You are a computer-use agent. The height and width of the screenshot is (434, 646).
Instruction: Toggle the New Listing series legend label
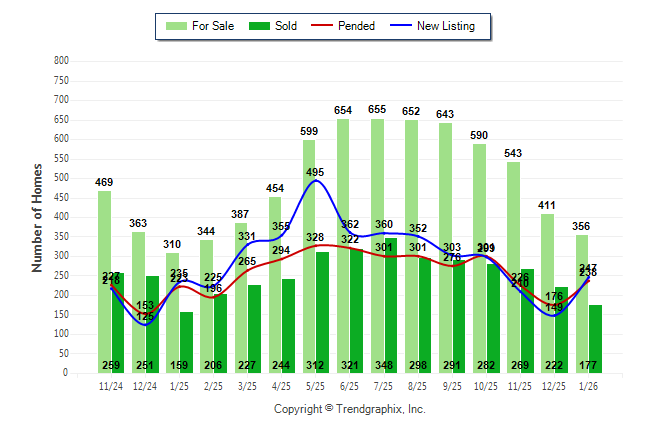point(447,26)
